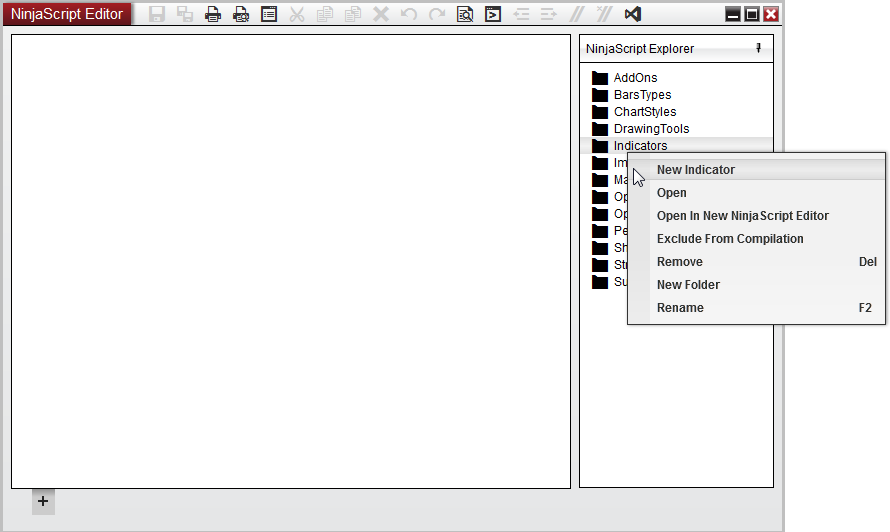
Task: Click the Undo arrow icon
Action: pyautogui.click(x=409, y=14)
